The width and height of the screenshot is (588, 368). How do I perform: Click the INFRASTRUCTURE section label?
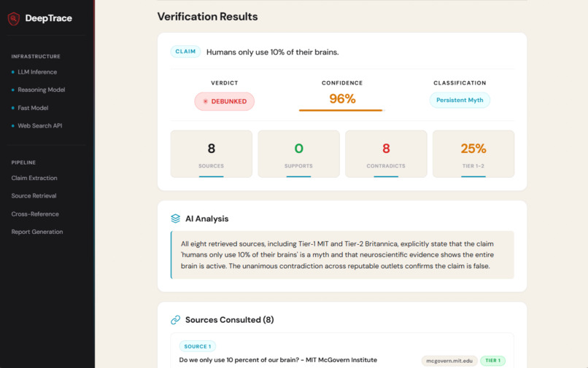pos(36,57)
